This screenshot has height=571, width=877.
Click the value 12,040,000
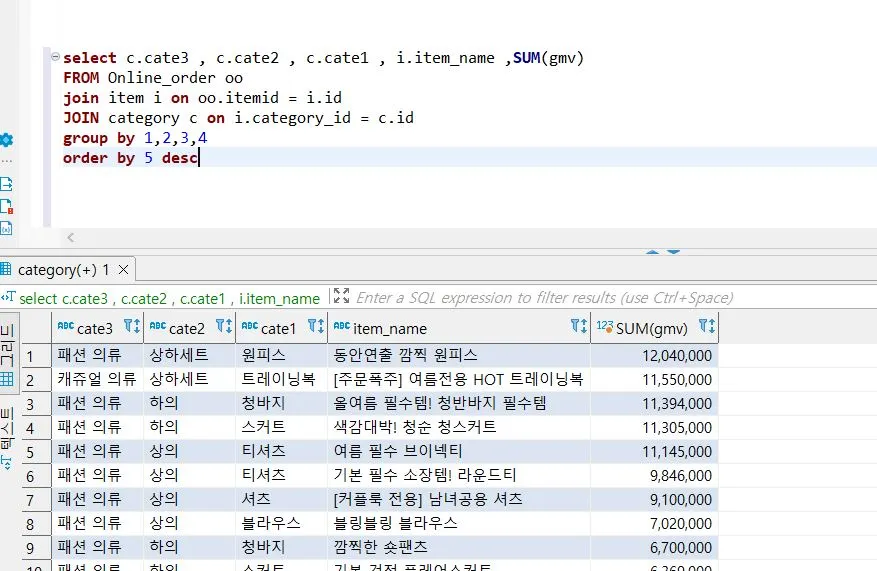[x=677, y=356]
